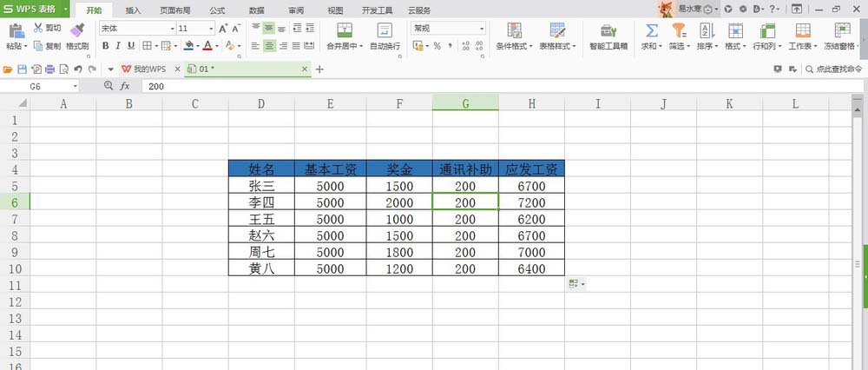Decrease font size with A- icon
The image size is (868, 370).
[236, 29]
